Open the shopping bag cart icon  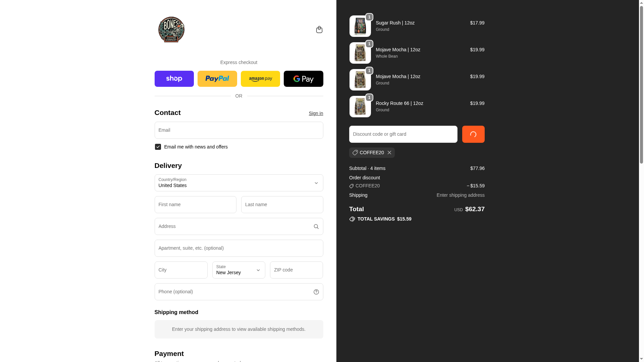pos(319,29)
